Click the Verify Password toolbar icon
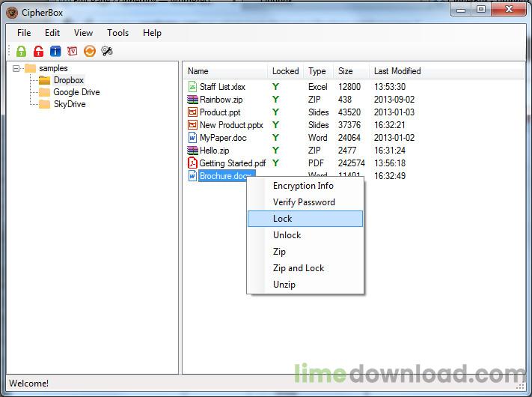This screenshot has width=532, height=397. pyautogui.click(x=73, y=51)
